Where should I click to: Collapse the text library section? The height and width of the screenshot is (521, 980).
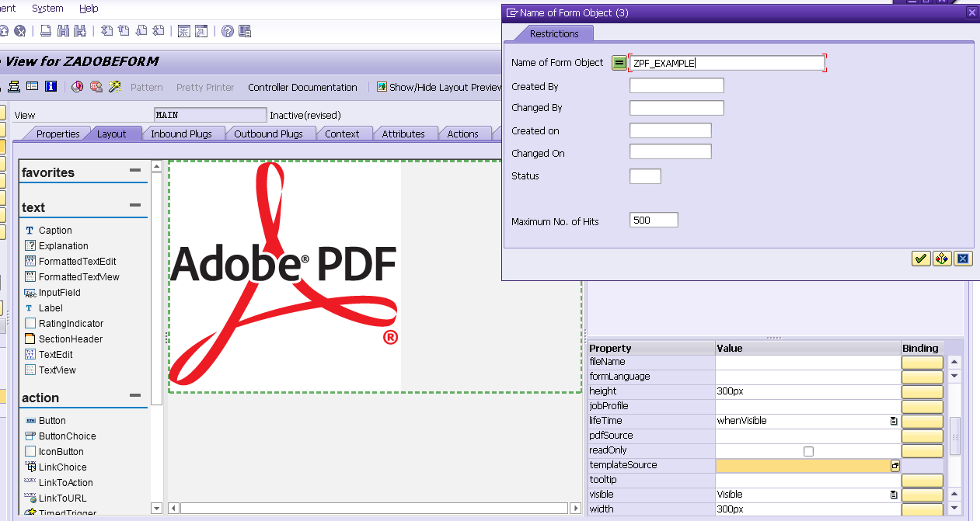(135, 205)
